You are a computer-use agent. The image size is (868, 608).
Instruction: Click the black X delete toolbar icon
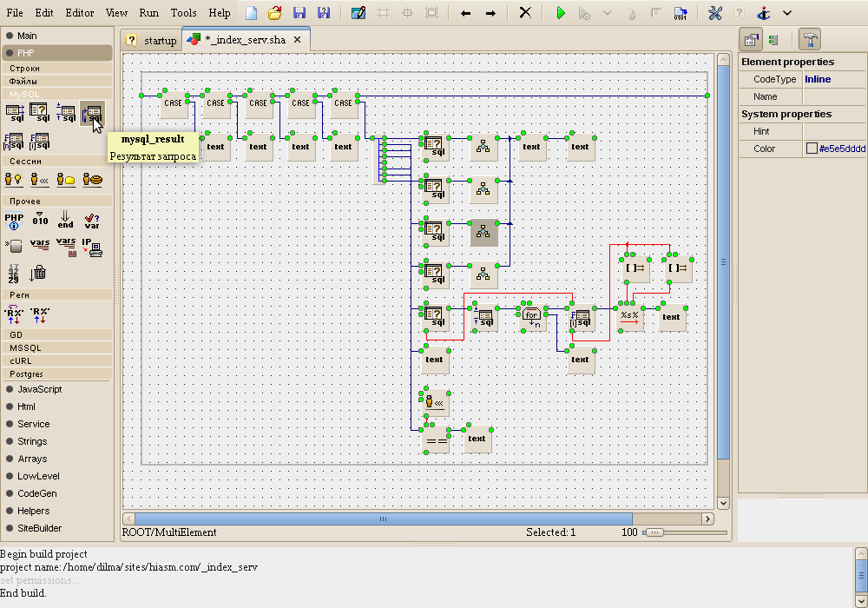click(x=525, y=13)
